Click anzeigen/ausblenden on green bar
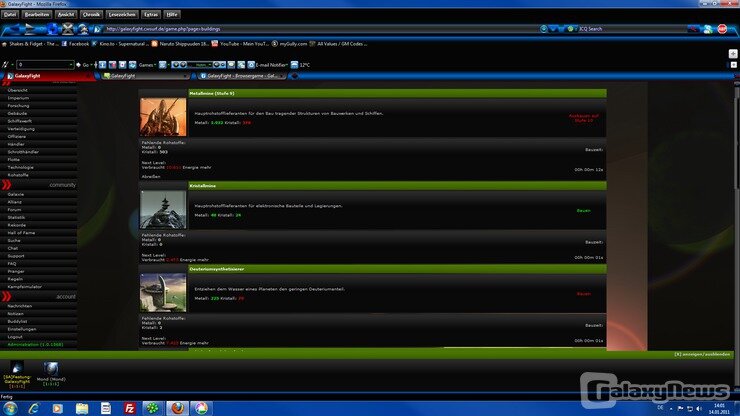The height and width of the screenshot is (416, 740). [702, 354]
